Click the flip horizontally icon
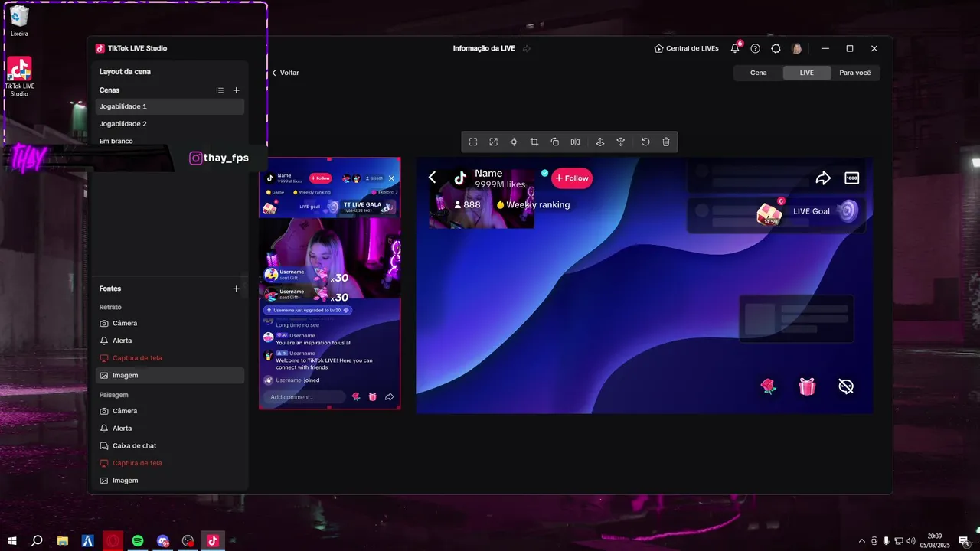The height and width of the screenshot is (551, 980). click(575, 142)
